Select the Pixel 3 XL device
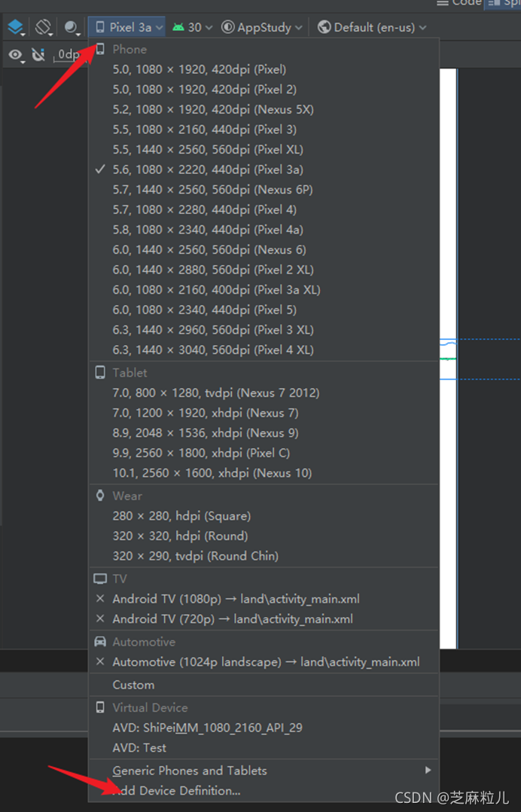 [x=264, y=330]
